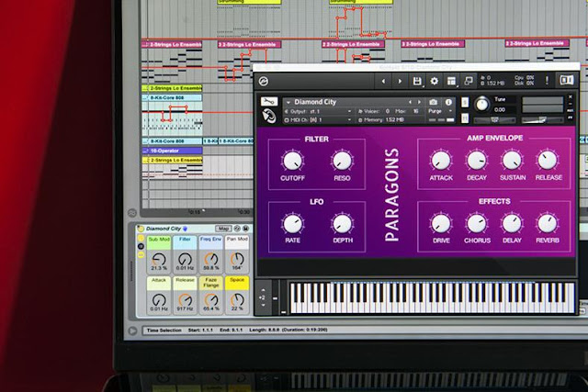Viewport: 588px width, 392px height.
Task: Open Diamond City instrument info icon
Action: [448, 102]
